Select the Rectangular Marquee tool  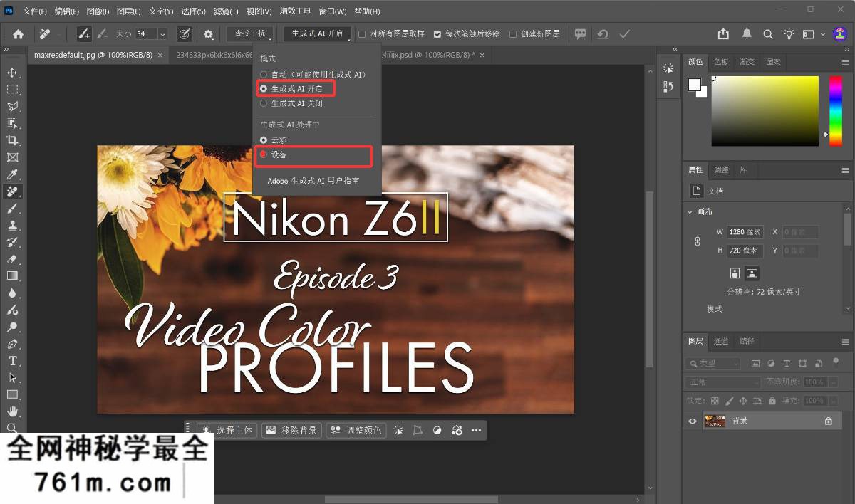tap(12, 90)
